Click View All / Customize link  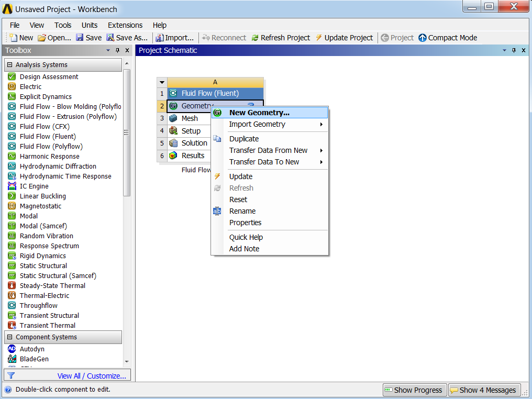point(92,376)
